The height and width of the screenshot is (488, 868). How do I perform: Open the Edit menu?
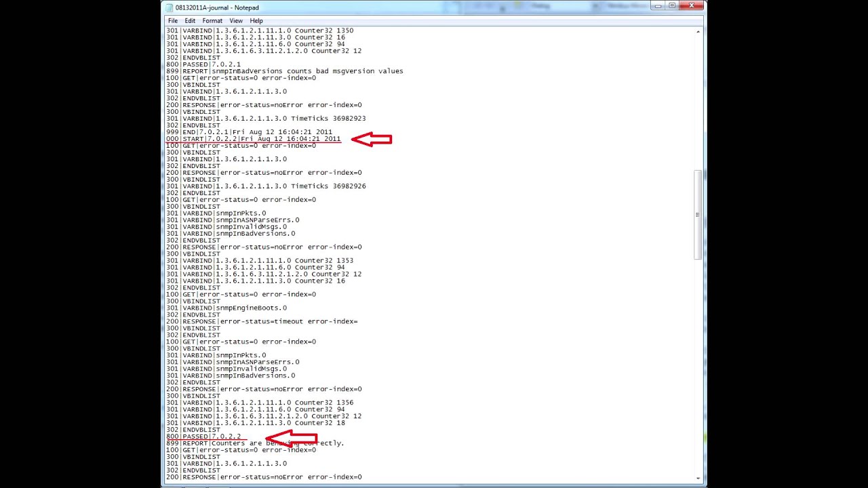(190, 21)
